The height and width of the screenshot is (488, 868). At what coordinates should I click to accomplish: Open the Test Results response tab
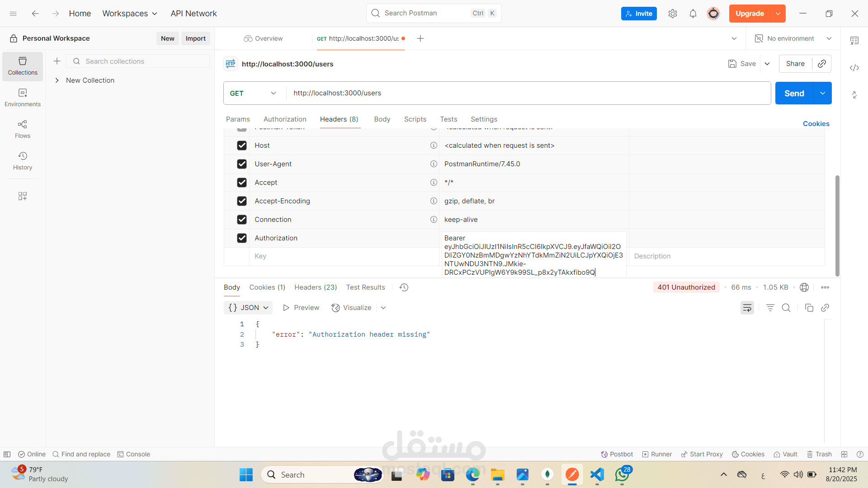[365, 287]
